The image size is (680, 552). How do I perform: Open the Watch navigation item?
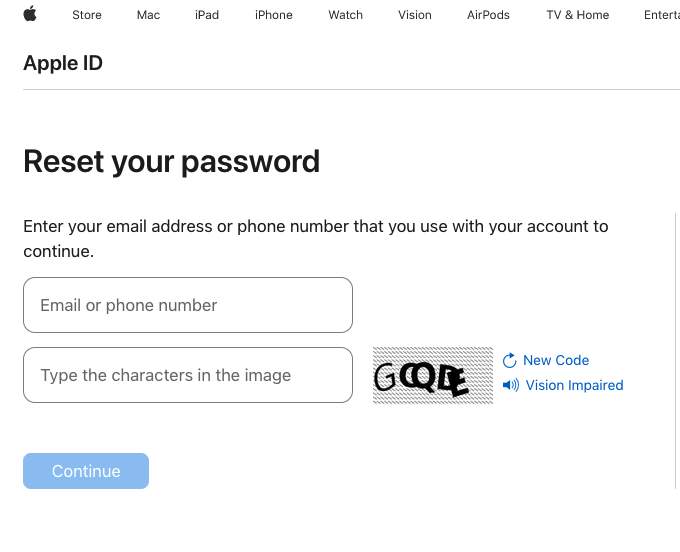(x=346, y=15)
